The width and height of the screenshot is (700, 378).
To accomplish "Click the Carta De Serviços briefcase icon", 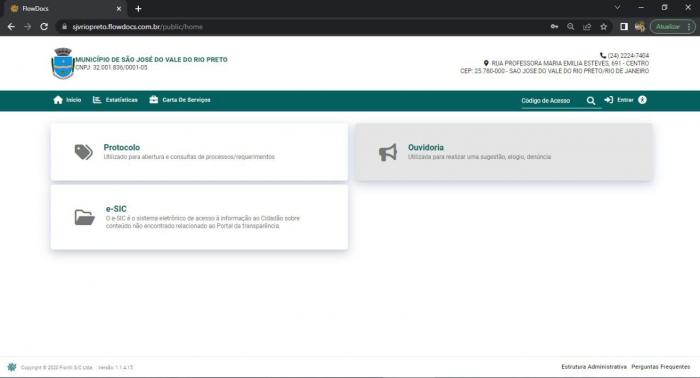I will (x=154, y=100).
